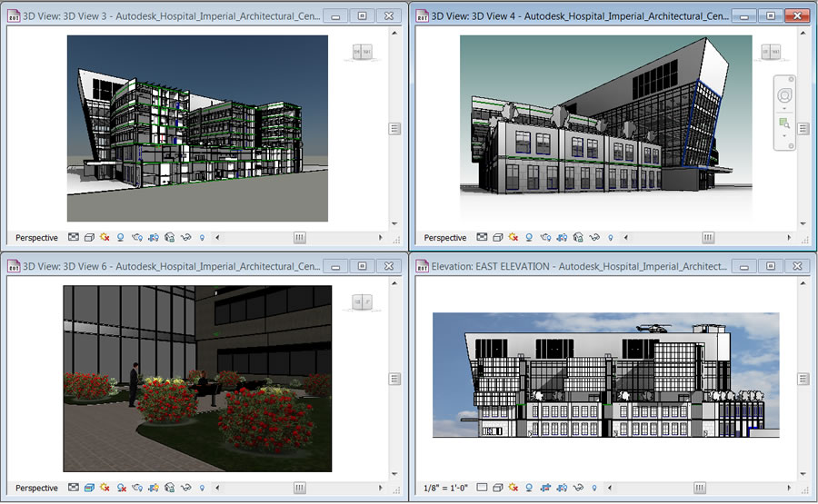
Task: Toggle Shadows off icon in 3D View 6
Action: point(121,488)
